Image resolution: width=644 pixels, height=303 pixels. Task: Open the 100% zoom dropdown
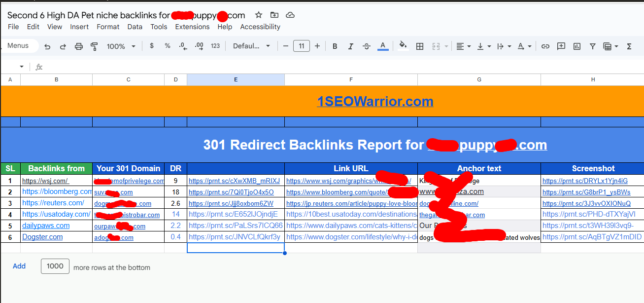121,46
